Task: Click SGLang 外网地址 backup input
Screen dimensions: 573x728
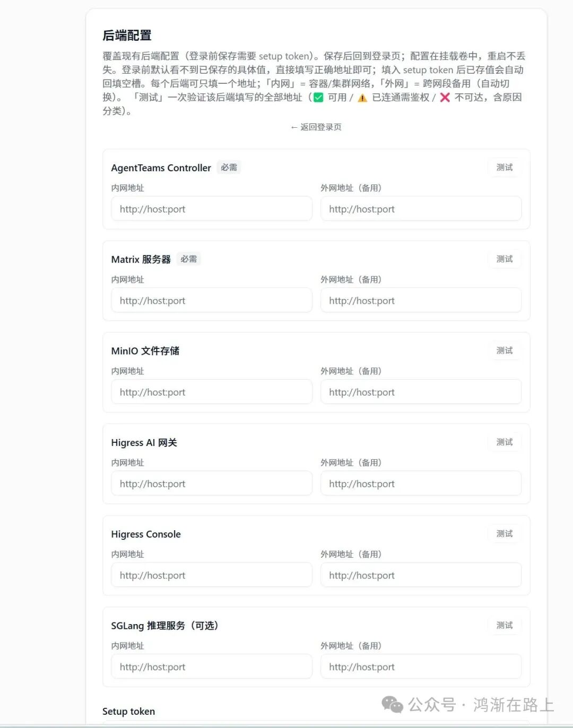Action: pyautogui.click(x=421, y=667)
